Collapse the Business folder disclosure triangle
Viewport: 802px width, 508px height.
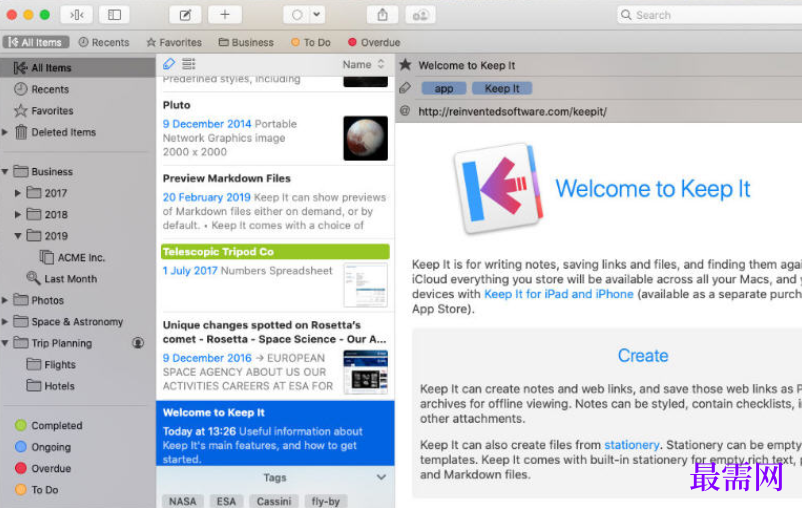pyautogui.click(x=5, y=171)
